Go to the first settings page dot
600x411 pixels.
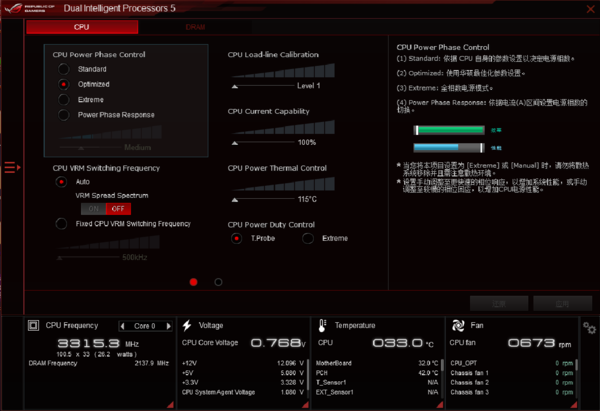point(194,282)
